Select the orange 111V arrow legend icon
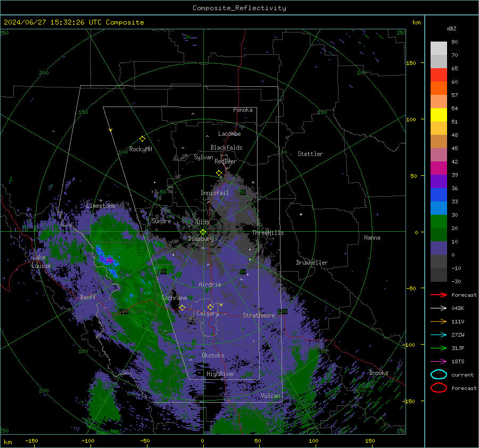 coord(439,321)
